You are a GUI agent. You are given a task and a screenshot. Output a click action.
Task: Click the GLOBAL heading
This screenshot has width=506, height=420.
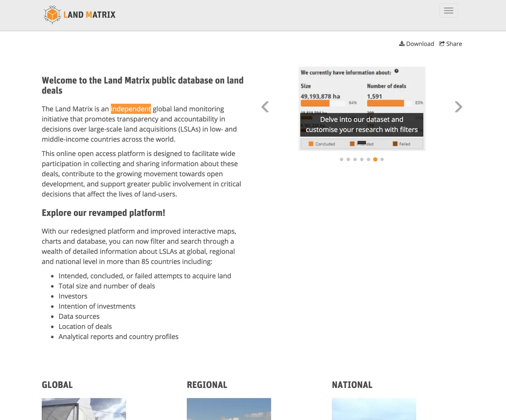pyautogui.click(x=57, y=385)
